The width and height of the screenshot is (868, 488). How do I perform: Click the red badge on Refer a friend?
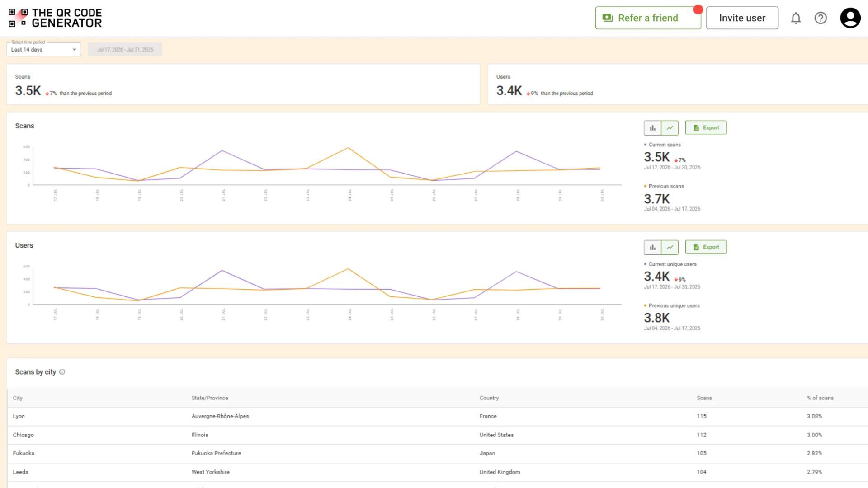coord(698,9)
